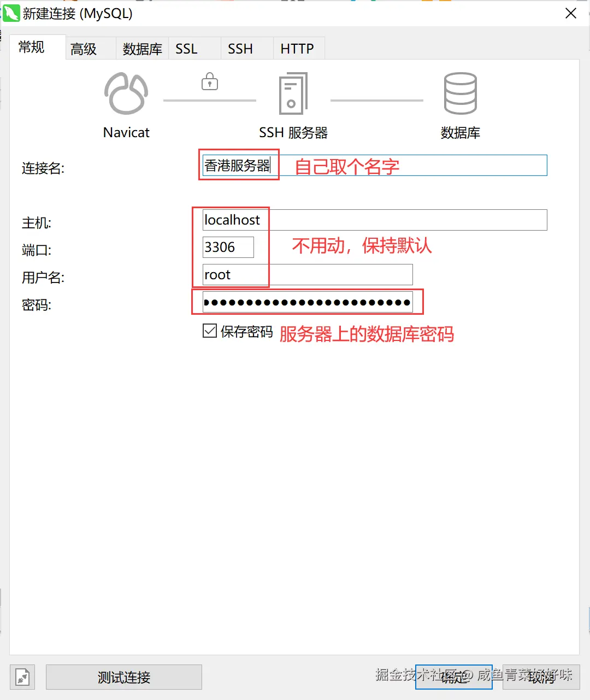The height and width of the screenshot is (700, 590).
Task: Toggle the 保存密码 checkbox
Action: coord(210,331)
